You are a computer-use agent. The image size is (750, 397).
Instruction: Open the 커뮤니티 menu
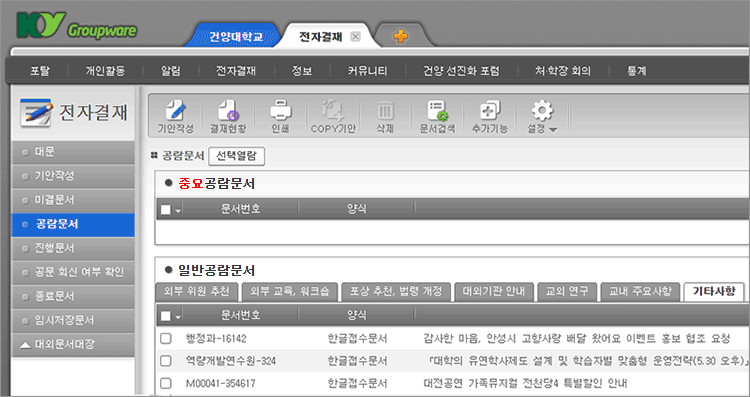pyautogui.click(x=367, y=71)
